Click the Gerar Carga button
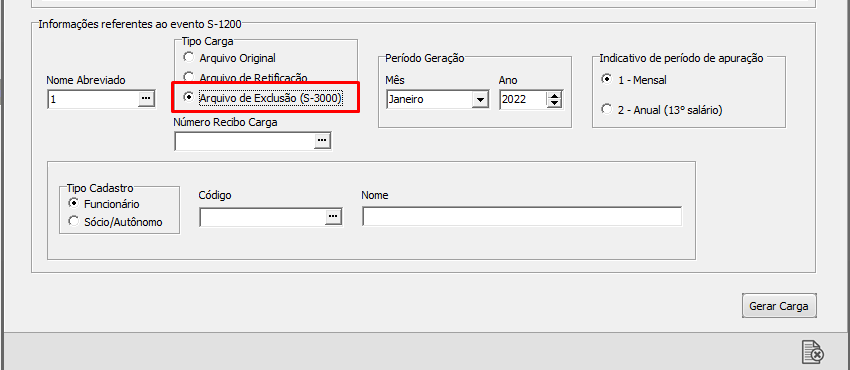The width and height of the screenshot is (850, 370). [778, 306]
